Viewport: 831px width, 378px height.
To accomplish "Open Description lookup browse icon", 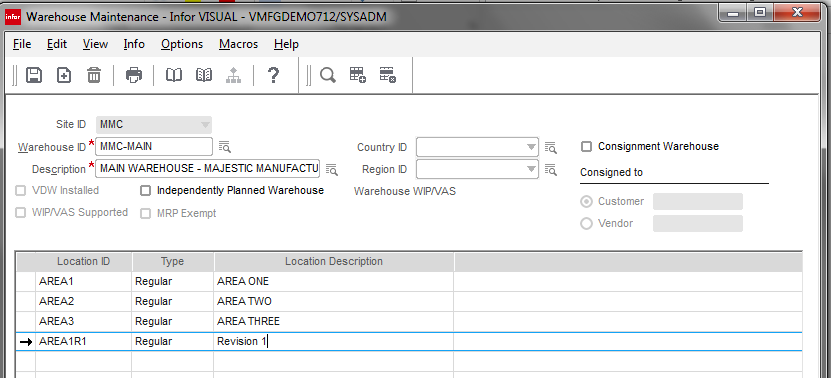I will pos(332,170).
